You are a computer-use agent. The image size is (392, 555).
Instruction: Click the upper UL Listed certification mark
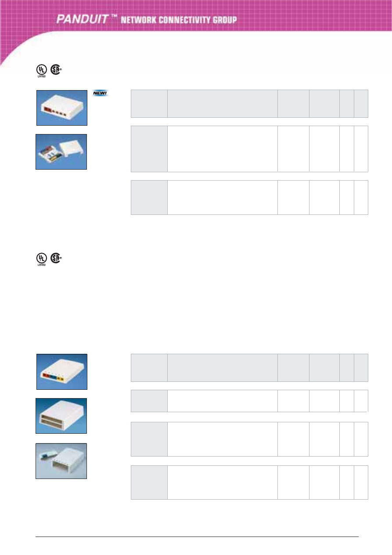click(x=41, y=70)
